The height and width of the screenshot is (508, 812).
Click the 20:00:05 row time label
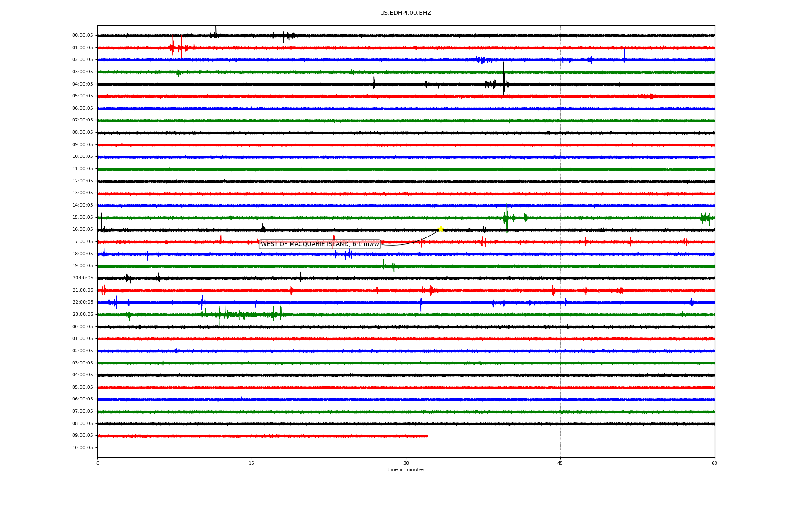pyautogui.click(x=82, y=278)
